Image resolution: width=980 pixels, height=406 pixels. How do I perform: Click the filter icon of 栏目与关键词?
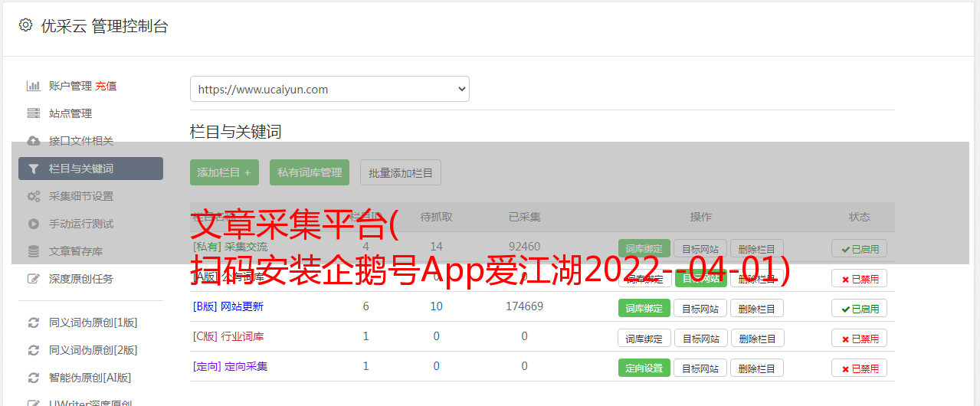pyautogui.click(x=34, y=169)
